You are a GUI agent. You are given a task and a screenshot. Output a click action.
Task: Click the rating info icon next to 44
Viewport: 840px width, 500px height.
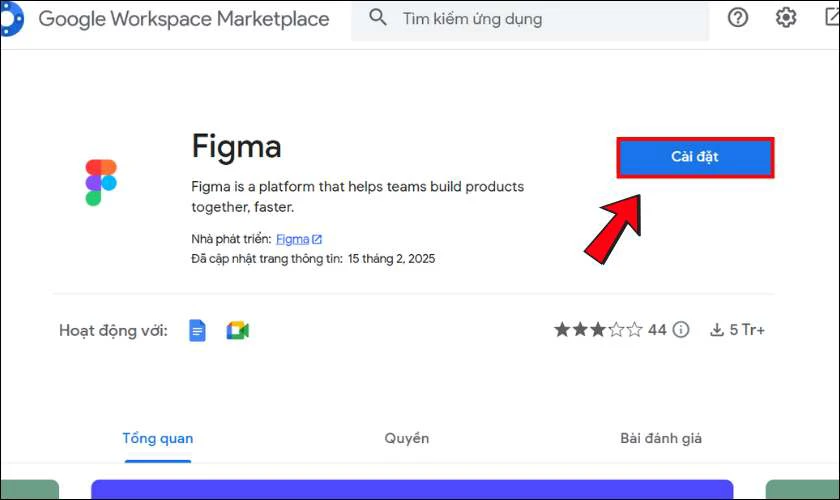[x=681, y=329]
